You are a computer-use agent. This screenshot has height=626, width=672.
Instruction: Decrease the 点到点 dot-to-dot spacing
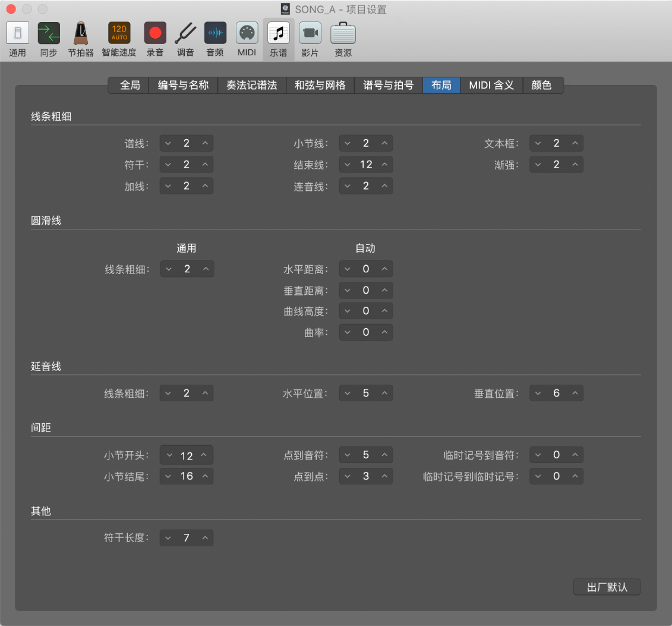click(348, 476)
